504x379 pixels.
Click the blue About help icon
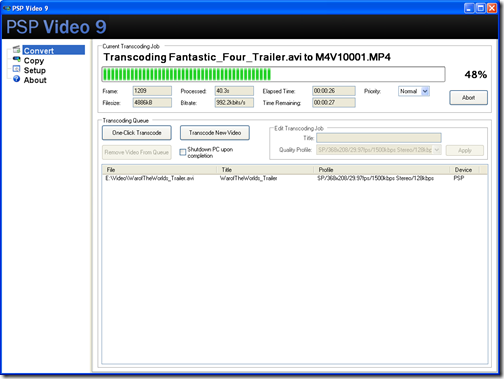(x=16, y=79)
